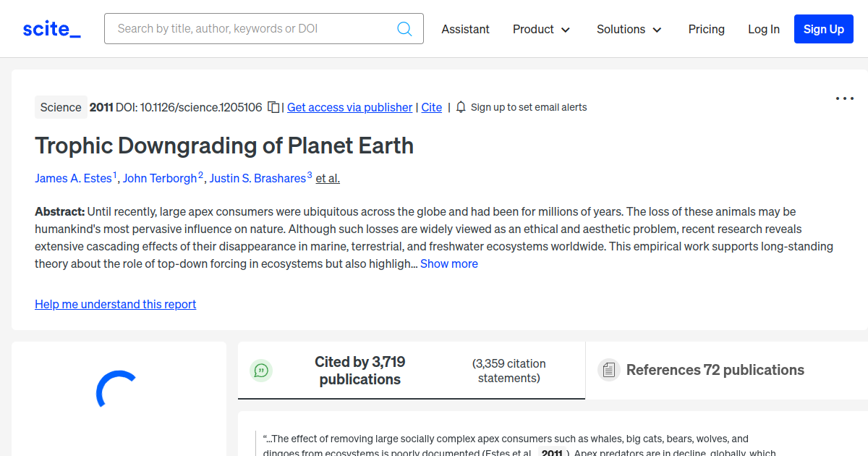Click the scite_ logo
This screenshot has width=868, height=456.
tap(51, 29)
